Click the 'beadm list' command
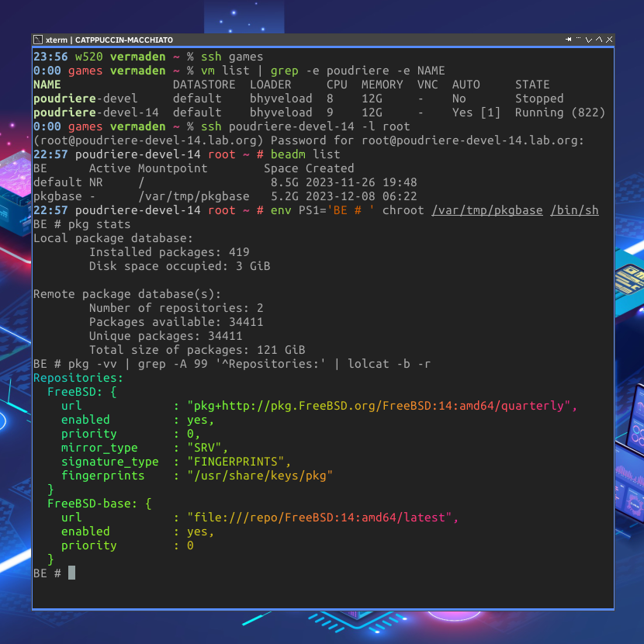The width and height of the screenshot is (644, 644). pyautogui.click(x=305, y=154)
